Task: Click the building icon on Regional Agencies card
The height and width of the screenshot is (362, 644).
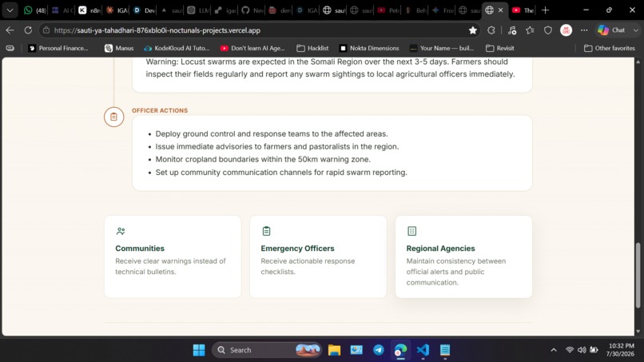Action: 412,231
